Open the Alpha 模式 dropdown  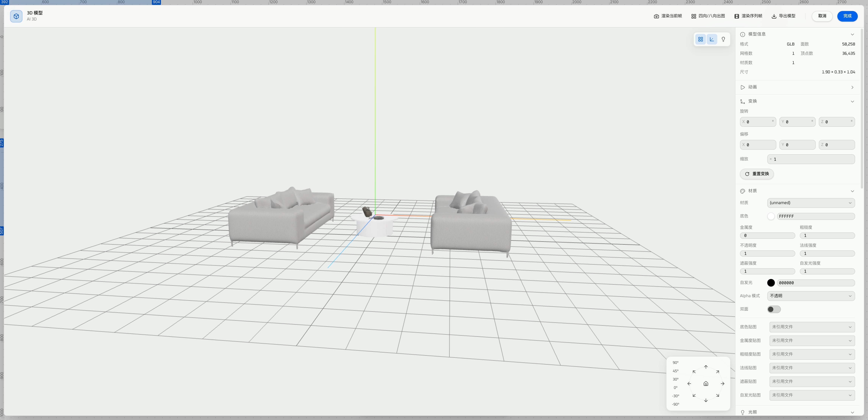[x=811, y=296]
